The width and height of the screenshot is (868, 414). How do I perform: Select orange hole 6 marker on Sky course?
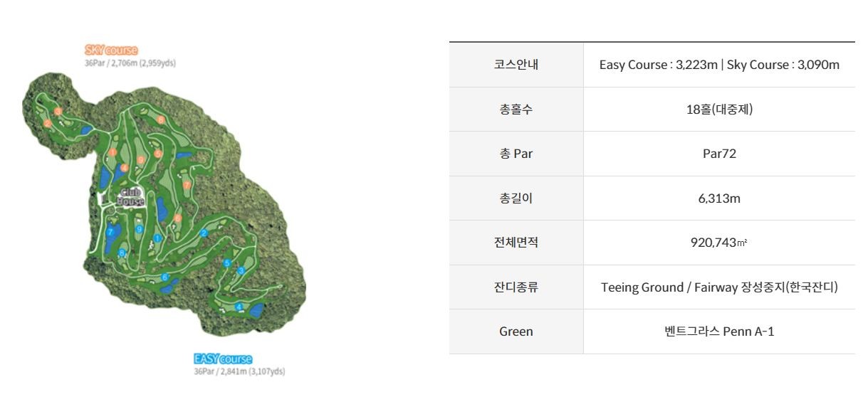[177, 218]
